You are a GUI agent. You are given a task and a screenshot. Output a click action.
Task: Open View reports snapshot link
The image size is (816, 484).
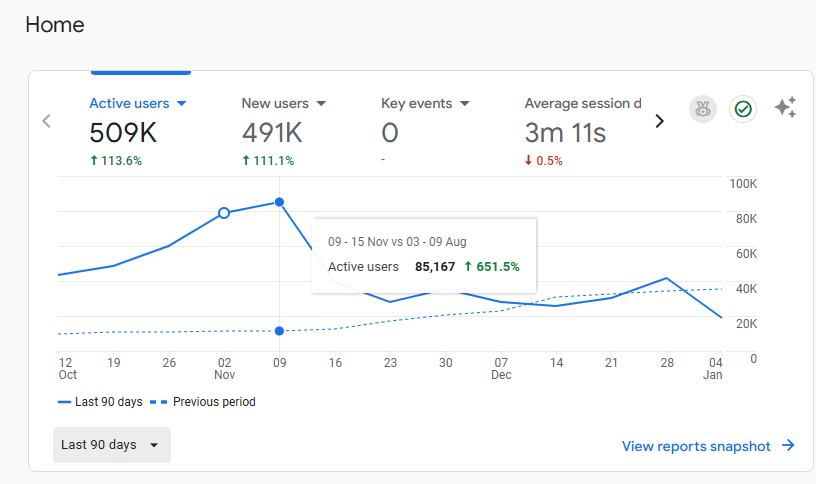[x=696, y=446]
